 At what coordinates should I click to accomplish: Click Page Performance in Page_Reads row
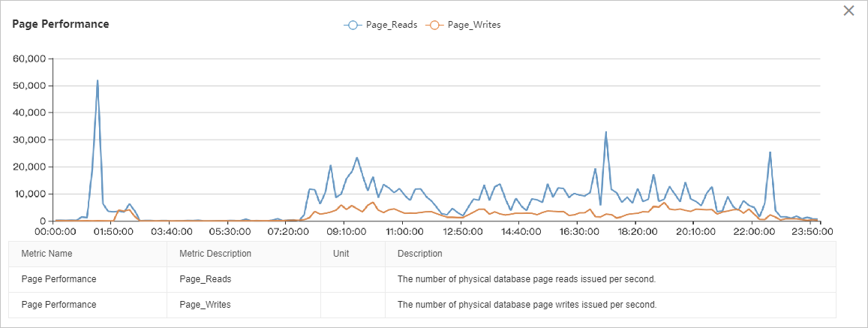click(59, 279)
